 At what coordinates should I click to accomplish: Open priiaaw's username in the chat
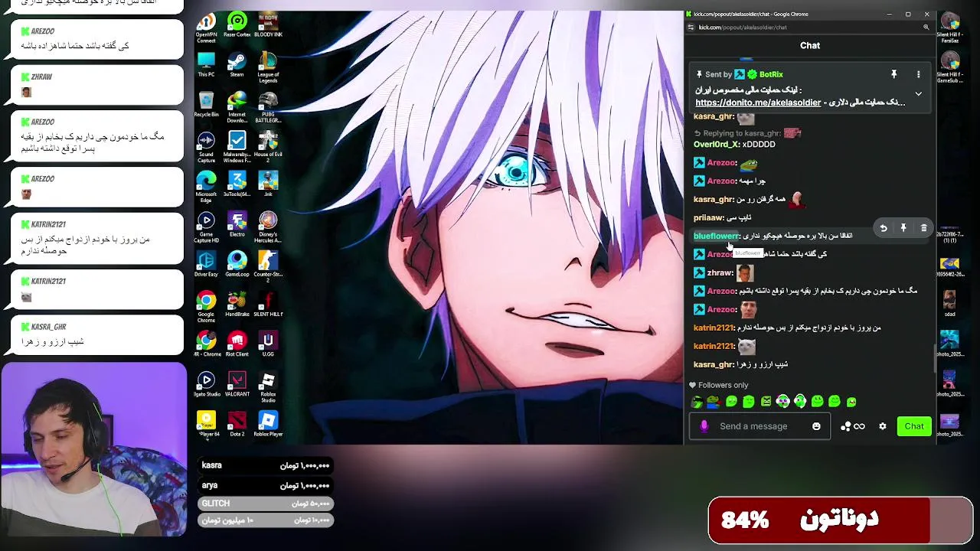[x=708, y=217]
